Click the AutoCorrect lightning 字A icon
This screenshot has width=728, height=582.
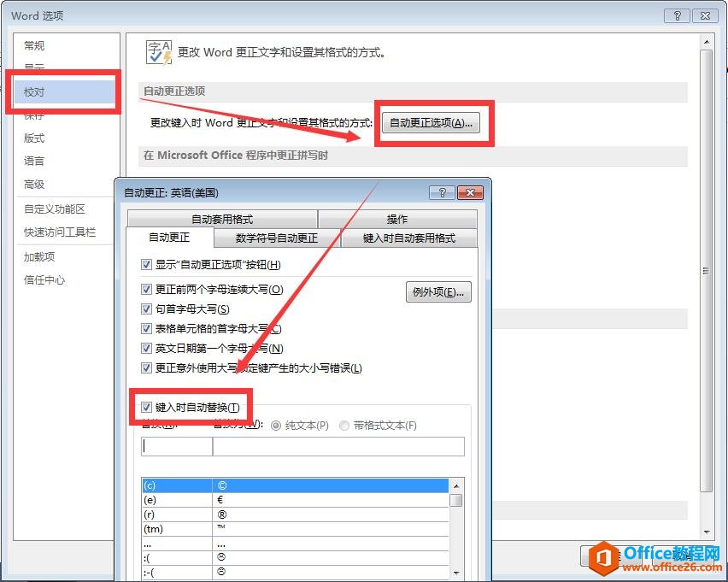159,51
